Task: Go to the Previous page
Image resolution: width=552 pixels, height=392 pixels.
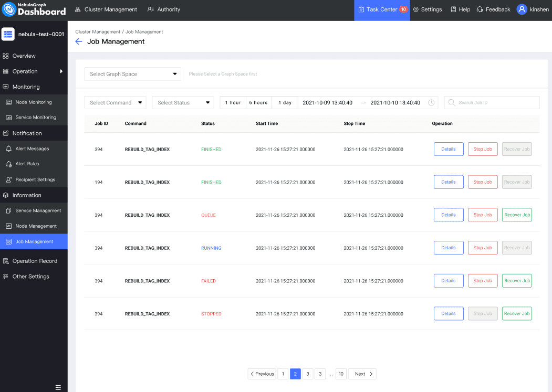Action: [x=262, y=374]
